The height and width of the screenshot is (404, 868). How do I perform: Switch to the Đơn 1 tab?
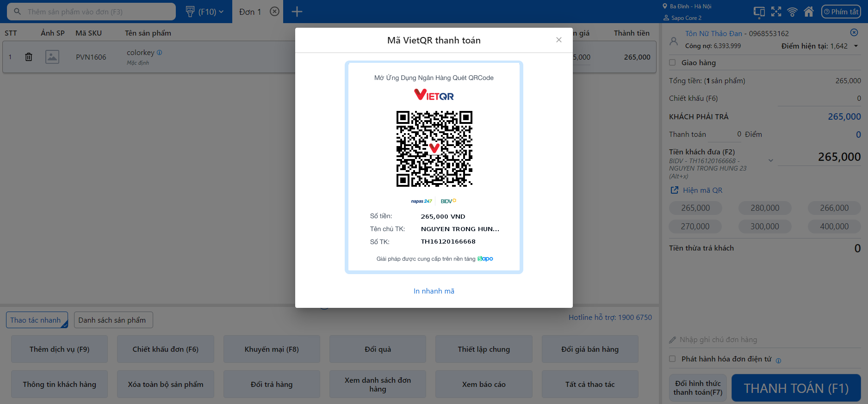(x=250, y=12)
